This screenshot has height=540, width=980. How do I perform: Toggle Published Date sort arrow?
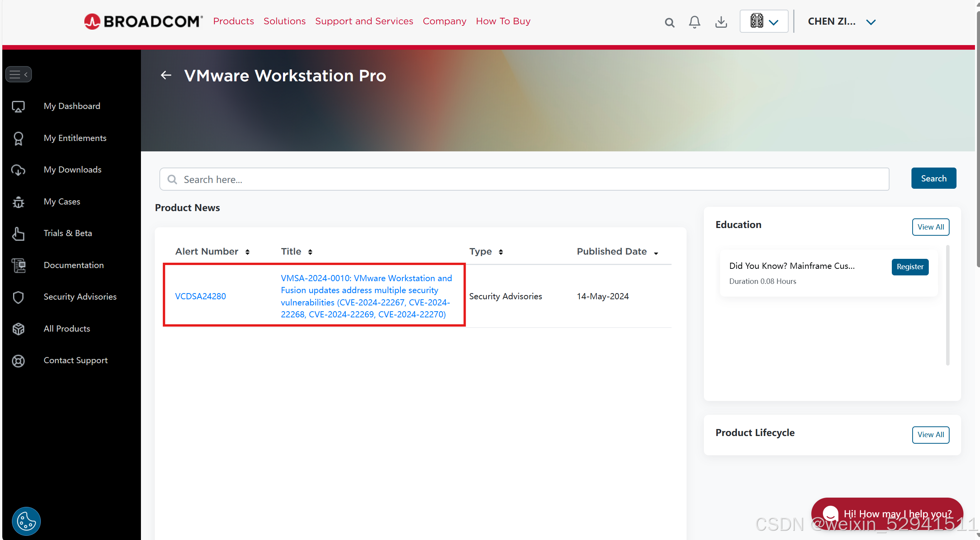[656, 253]
